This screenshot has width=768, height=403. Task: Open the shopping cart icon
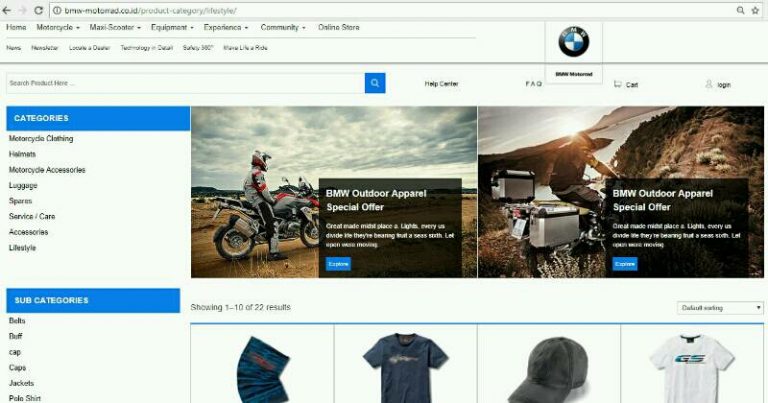[618, 84]
